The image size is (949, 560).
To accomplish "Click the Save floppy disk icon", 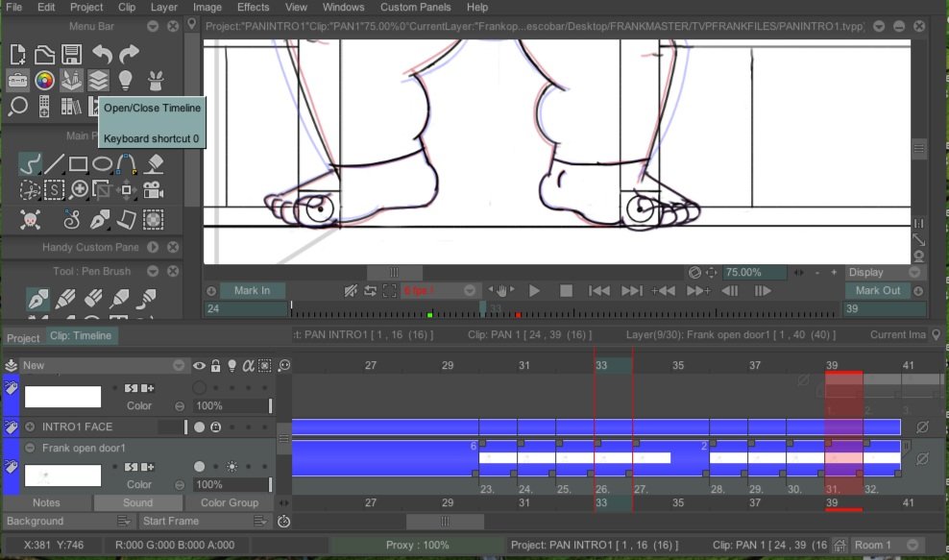I will point(71,55).
